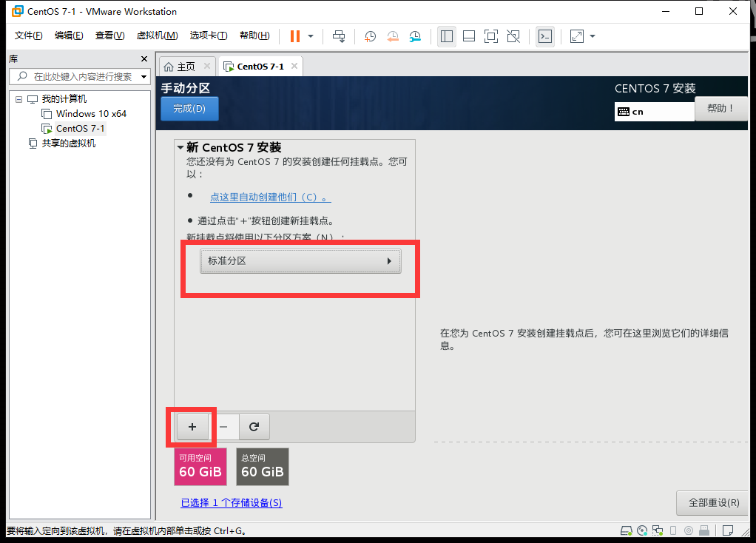Open the 查看(V) menu
The height and width of the screenshot is (543, 756).
[x=110, y=36]
